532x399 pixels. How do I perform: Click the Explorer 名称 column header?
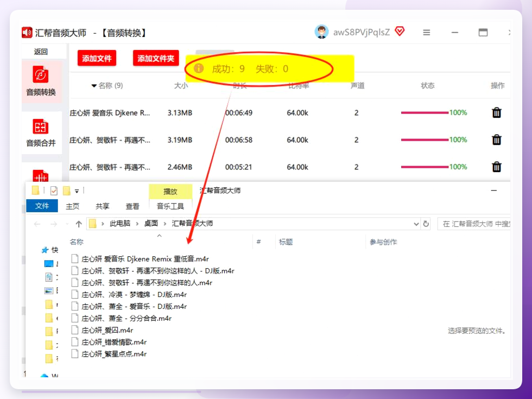click(x=77, y=242)
